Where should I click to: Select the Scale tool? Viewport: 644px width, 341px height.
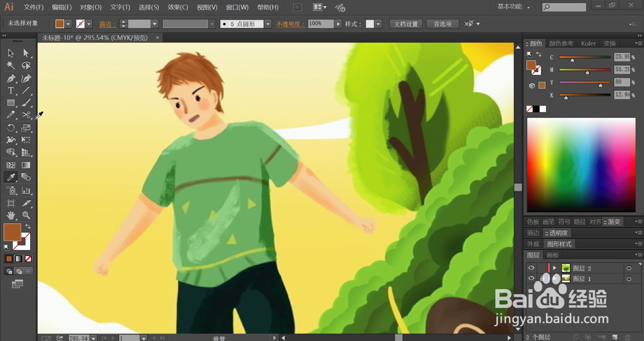point(26,128)
